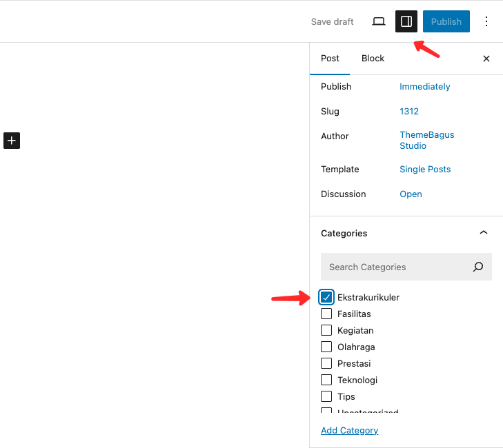
Task: Click the Ekstrakurikuler label text
Action: point(368,297)
